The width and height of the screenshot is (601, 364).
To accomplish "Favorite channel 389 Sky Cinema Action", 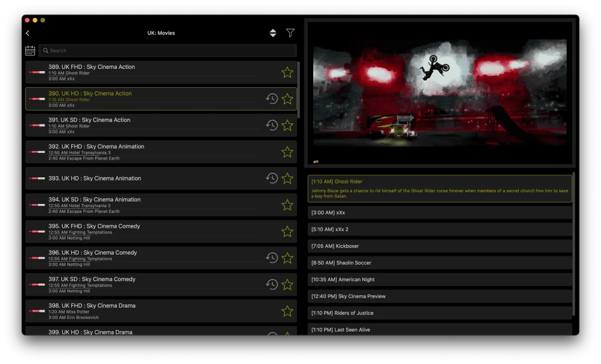I will 287,72.
